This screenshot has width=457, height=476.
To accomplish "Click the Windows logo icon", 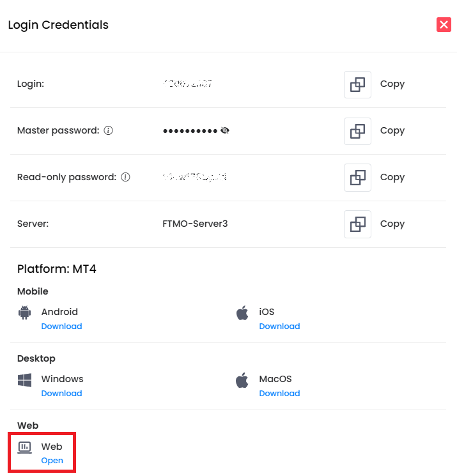I will click(x=25, y=380).
